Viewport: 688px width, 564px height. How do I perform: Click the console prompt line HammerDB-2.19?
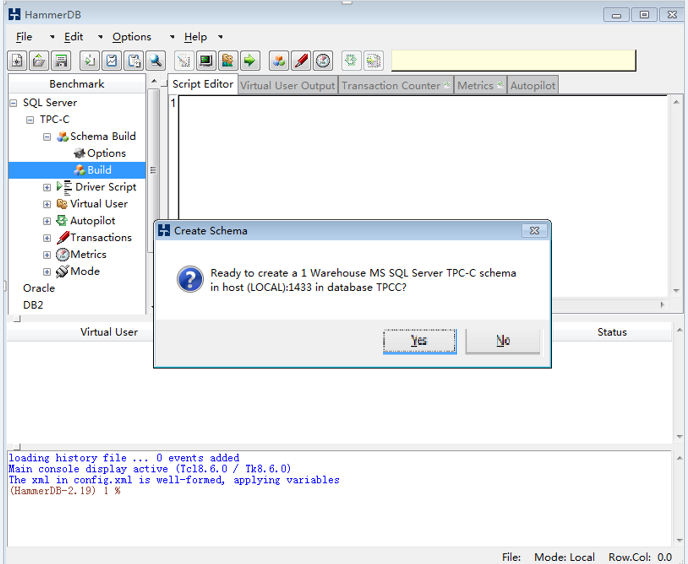click(65, 491)
